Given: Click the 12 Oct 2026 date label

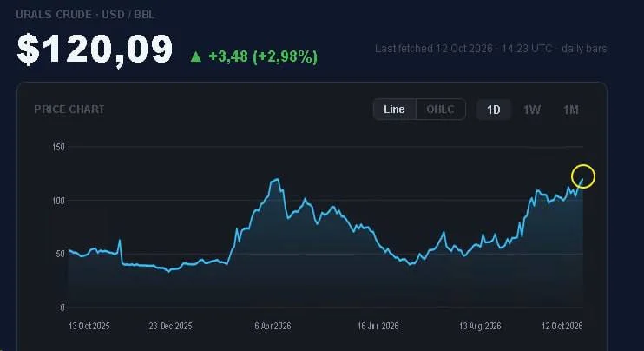Looking at the screenshot, I should (x=562, y=327).
